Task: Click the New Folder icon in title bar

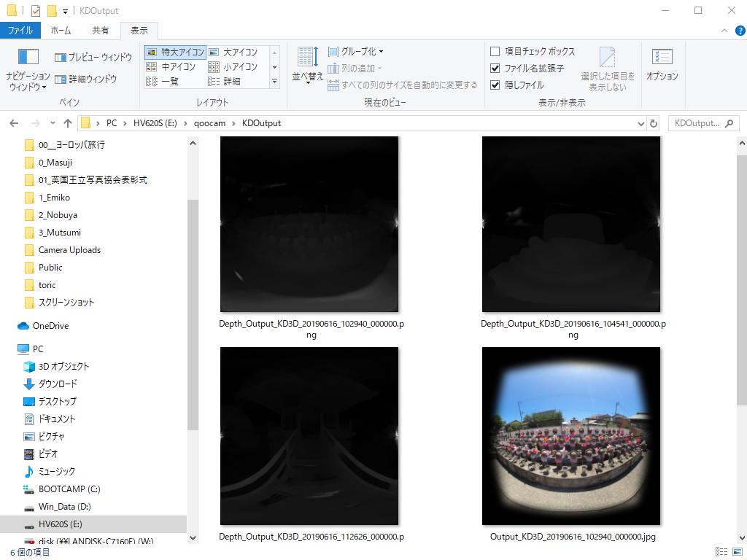Action: 52,10
